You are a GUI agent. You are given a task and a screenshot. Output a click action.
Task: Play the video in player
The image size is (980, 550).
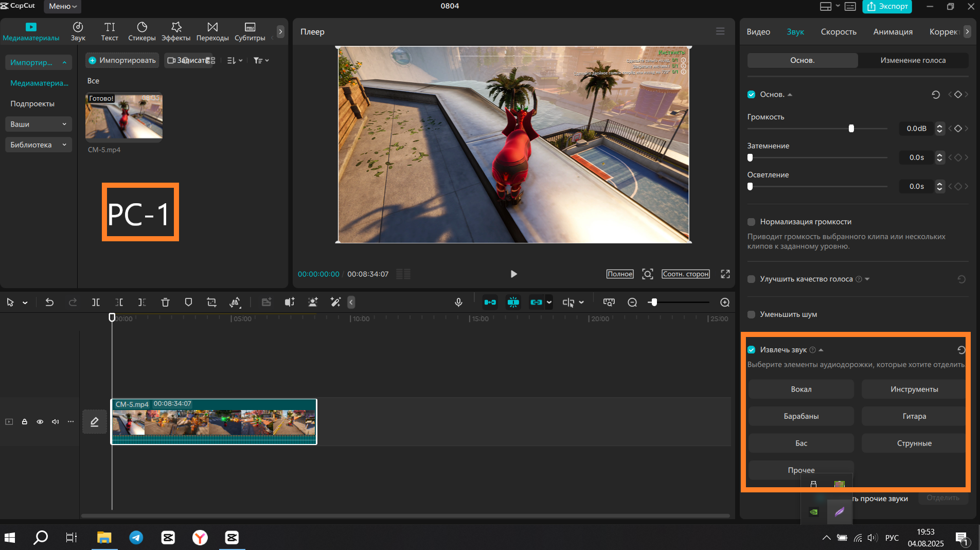coord(513,274)
